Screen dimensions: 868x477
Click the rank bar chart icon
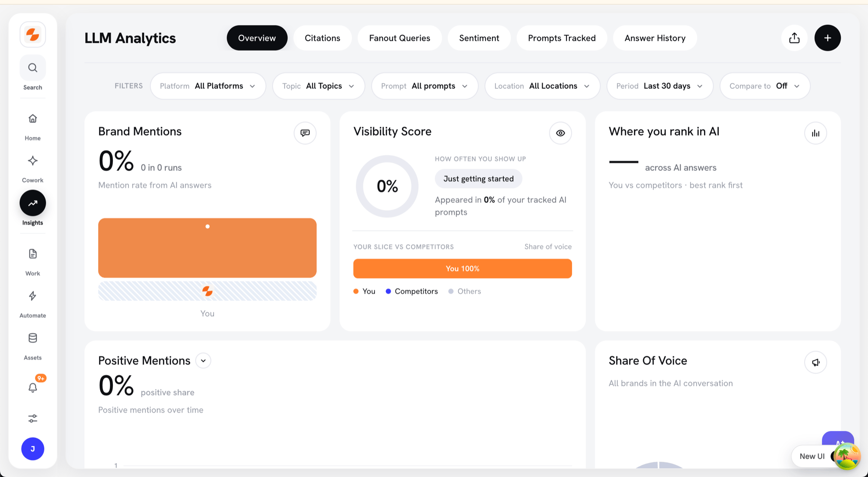click(x=815, y=133)
